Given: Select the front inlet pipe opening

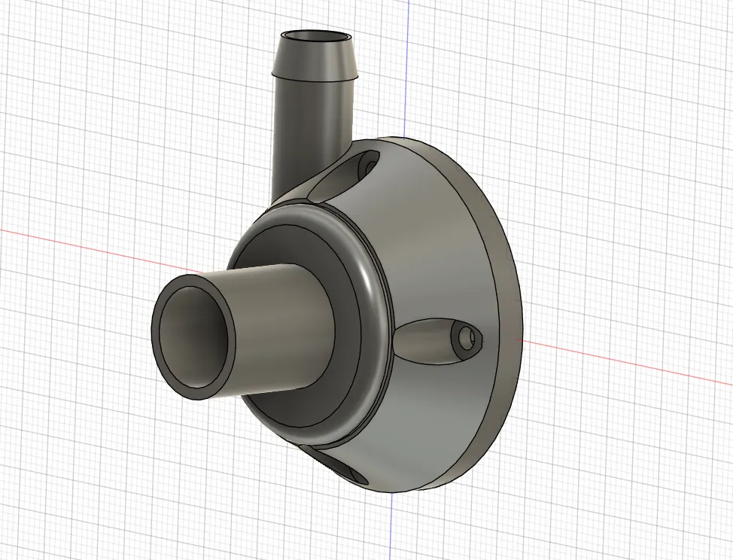Looking at the screenshot, I should tap(193, 336).
